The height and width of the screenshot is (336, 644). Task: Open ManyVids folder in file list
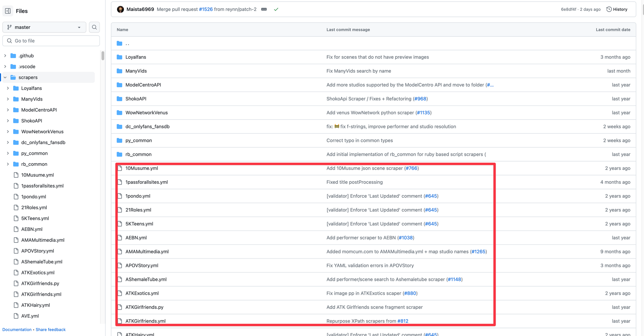coord(136,71)
